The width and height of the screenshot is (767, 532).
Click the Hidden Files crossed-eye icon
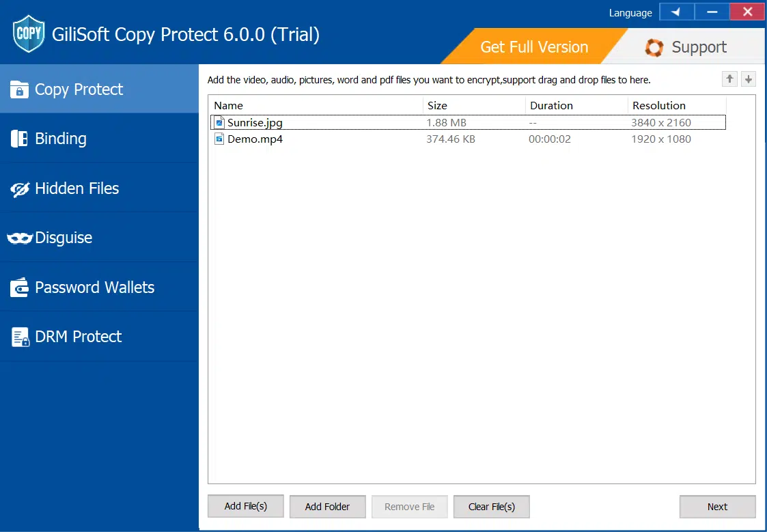click(20, 189)
